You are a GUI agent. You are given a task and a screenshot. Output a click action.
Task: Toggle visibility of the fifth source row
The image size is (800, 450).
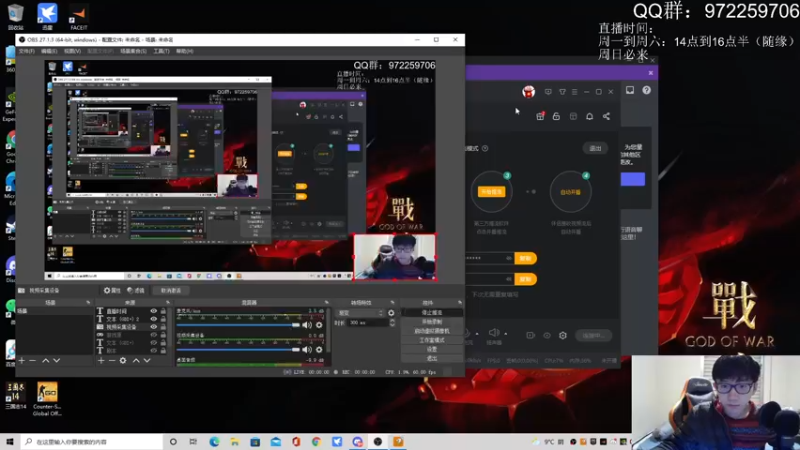click(154, 343)
